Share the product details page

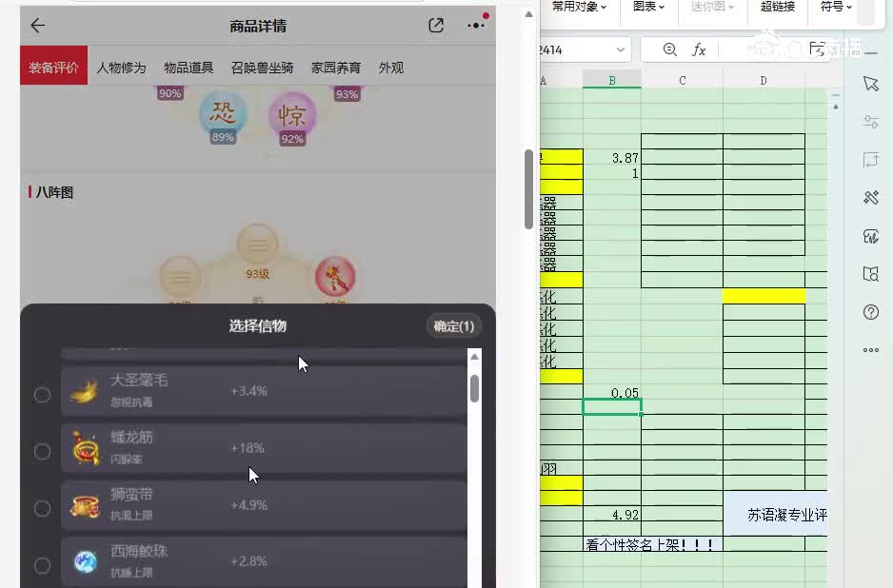(436, 25)
